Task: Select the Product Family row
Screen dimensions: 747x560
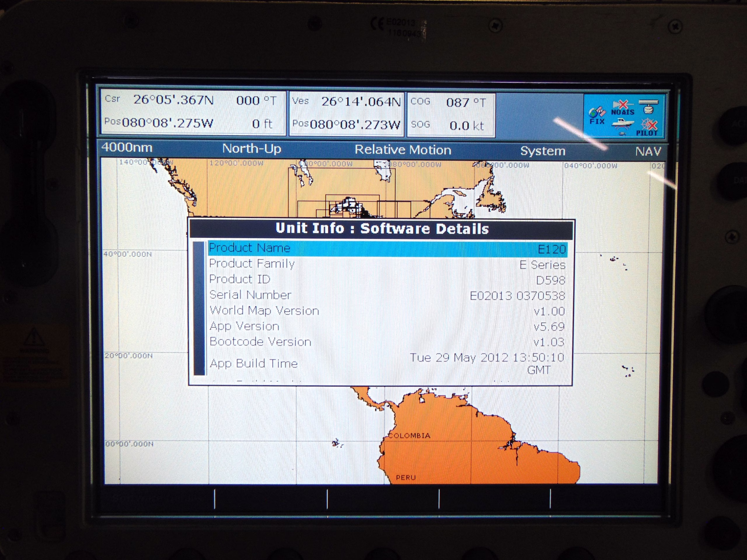Action: coord(387,264)
